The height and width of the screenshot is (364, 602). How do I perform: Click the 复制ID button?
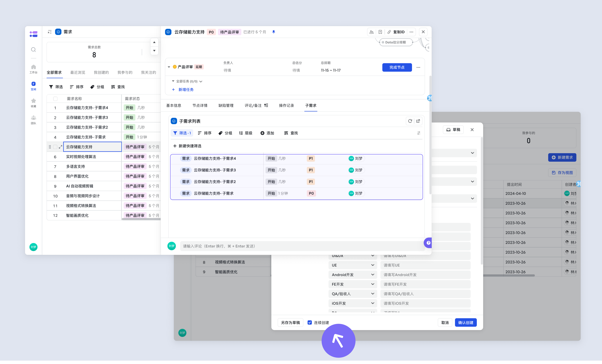point(396,32)
